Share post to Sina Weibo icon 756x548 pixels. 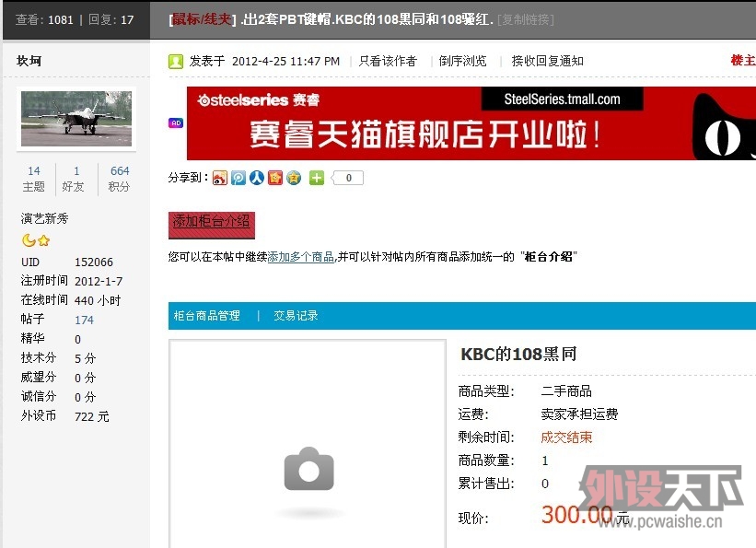pos(220,178)
